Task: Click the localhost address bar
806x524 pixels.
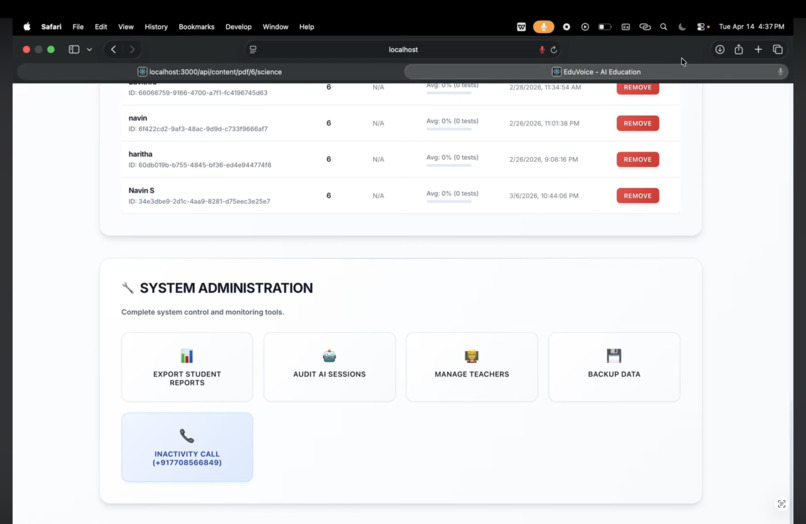Action: click(403, 49)
